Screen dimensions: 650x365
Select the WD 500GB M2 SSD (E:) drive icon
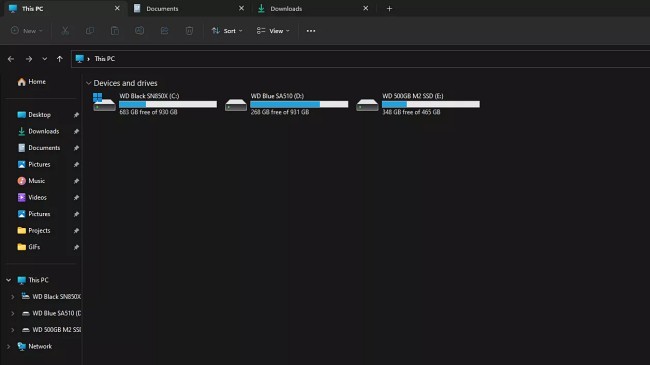pos(367,105)
